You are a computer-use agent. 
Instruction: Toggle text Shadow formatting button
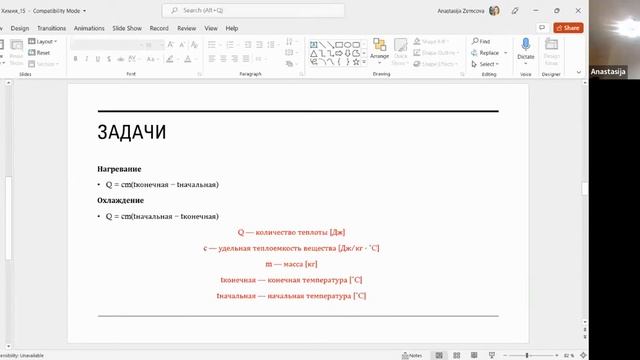[x=109, y=59]
